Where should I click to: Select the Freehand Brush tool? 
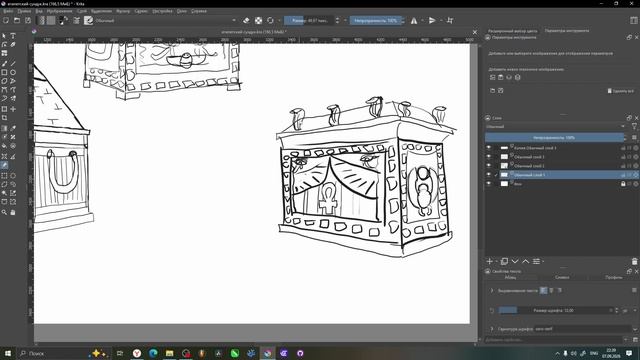click(4, 63)
